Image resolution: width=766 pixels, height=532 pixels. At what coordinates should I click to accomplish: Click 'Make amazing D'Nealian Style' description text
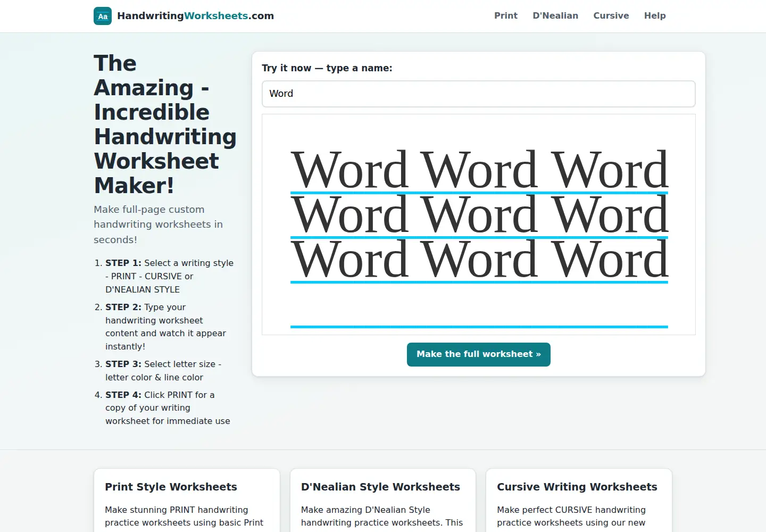(x=382, y=517)
